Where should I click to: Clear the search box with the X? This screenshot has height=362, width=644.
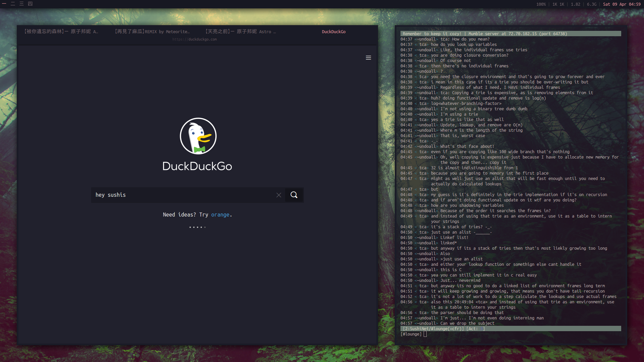pyautogui.click(x=279, y=195)
